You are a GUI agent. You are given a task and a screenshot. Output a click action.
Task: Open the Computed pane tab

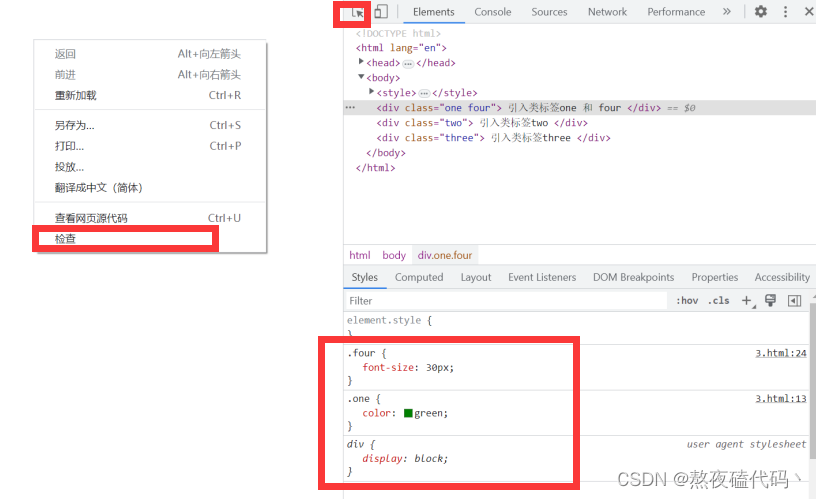(419, 277)
